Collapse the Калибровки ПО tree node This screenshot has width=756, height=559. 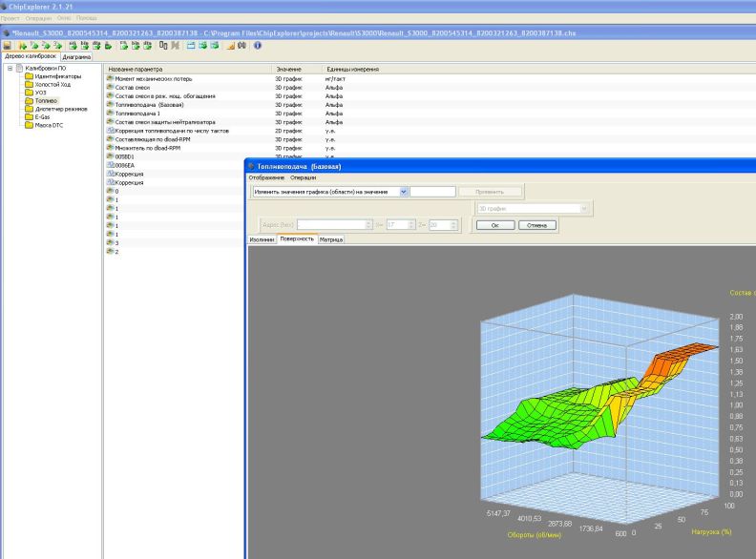tap(10, 68)
